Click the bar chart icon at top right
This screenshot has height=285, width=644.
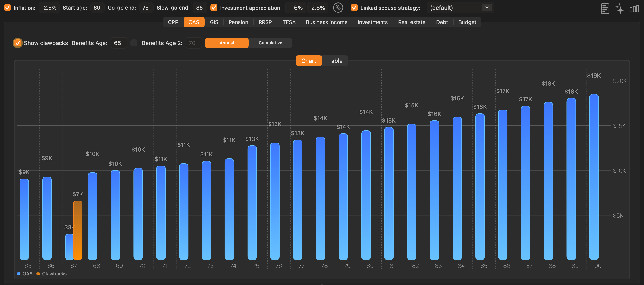pyautogui.click(x=634, y=9)
